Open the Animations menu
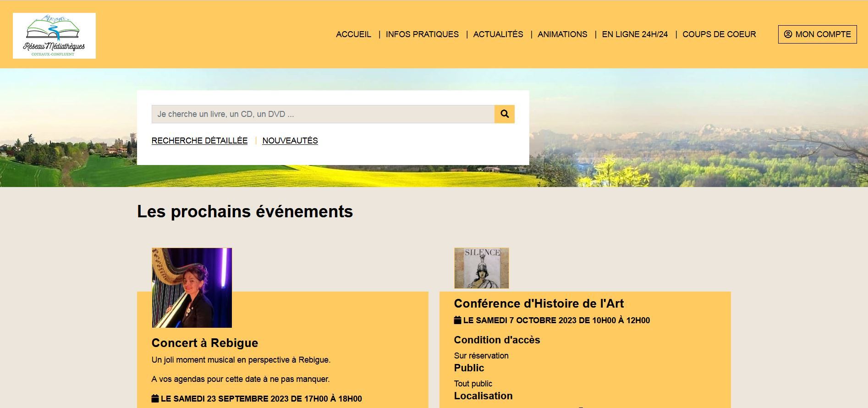 pos(562,34)
